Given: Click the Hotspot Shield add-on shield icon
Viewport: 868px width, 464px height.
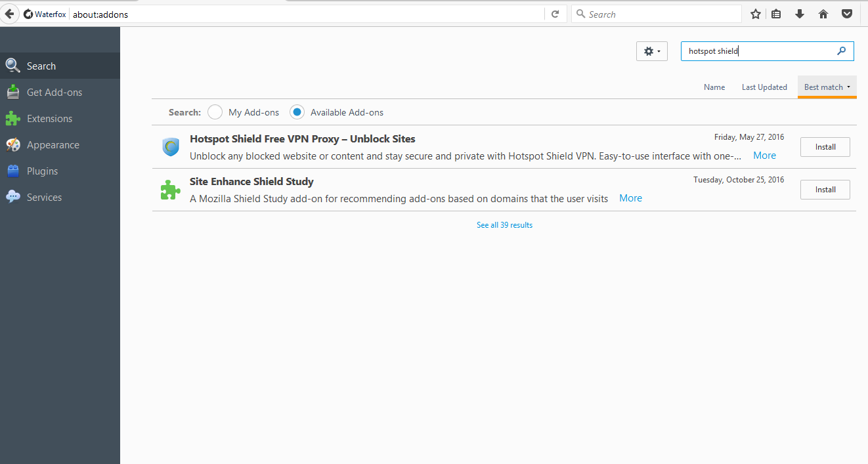Looking at the screenshot, I should [171, 147].
